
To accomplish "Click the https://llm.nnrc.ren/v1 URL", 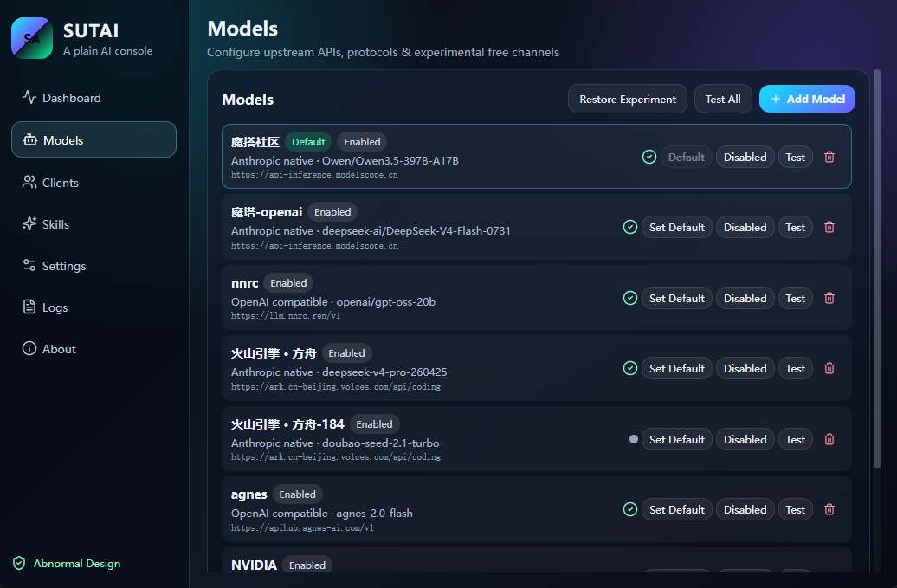I will tap(286, 316).
